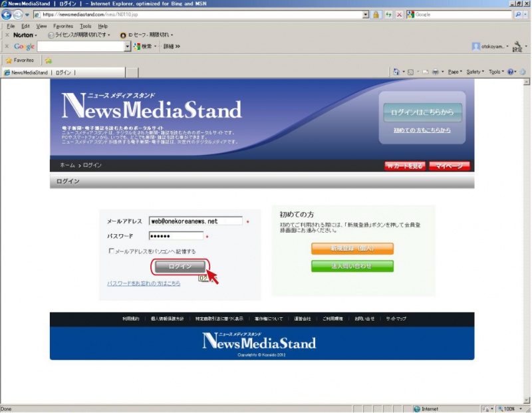Go back with the browser Back arrow
This screenshot has width=532, height=413.
tap(7, 15)
